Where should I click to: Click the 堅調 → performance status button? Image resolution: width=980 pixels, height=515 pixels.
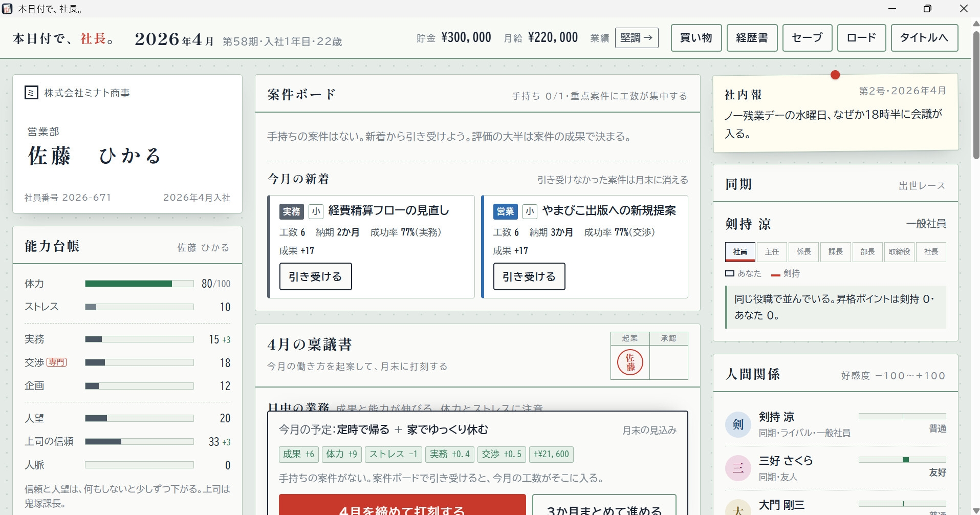tap(637, 38)
